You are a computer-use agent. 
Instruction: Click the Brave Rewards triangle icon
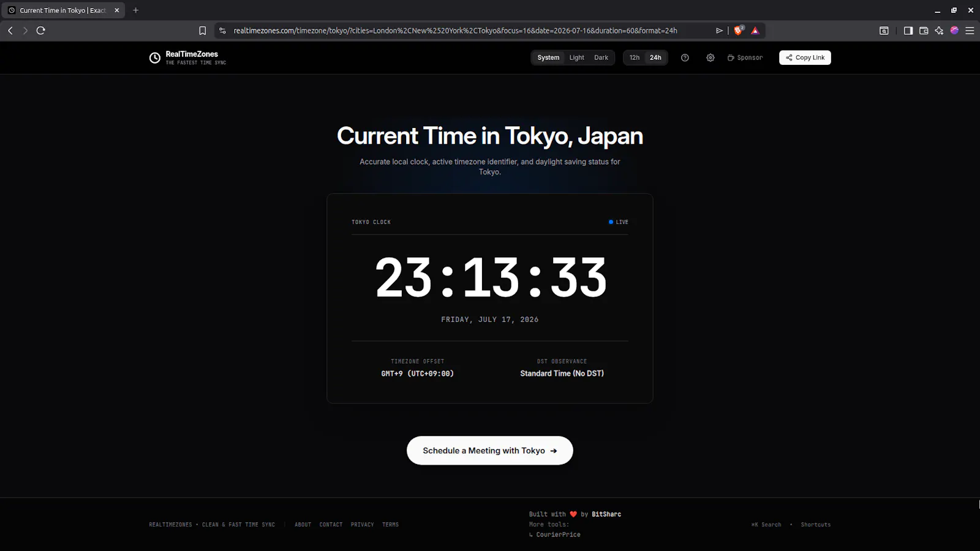(x=755, y=31)
